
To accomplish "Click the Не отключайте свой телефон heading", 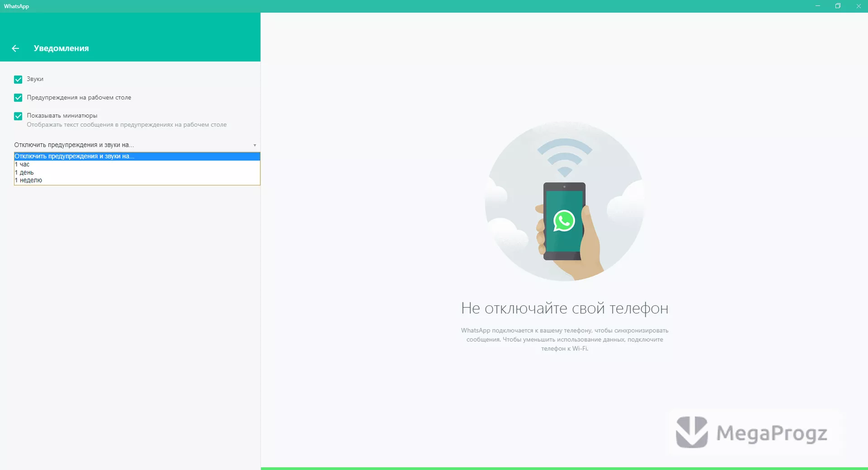I will pyautogui.click(x=565, y=308).
